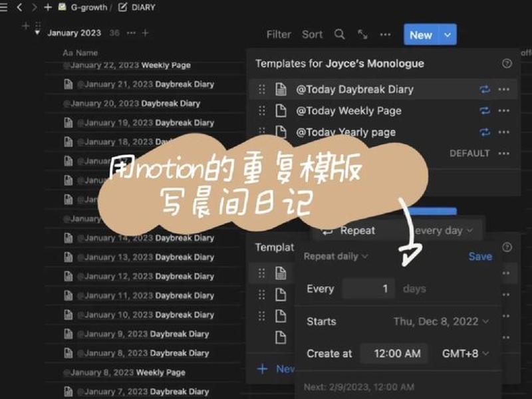532x399 pixels.
Task: Add new page with top plus icon
Action: [48, 7]
